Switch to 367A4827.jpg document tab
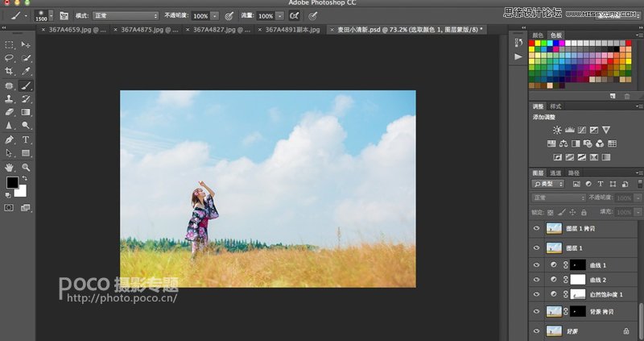644x341 pixels. click(221, 30)
